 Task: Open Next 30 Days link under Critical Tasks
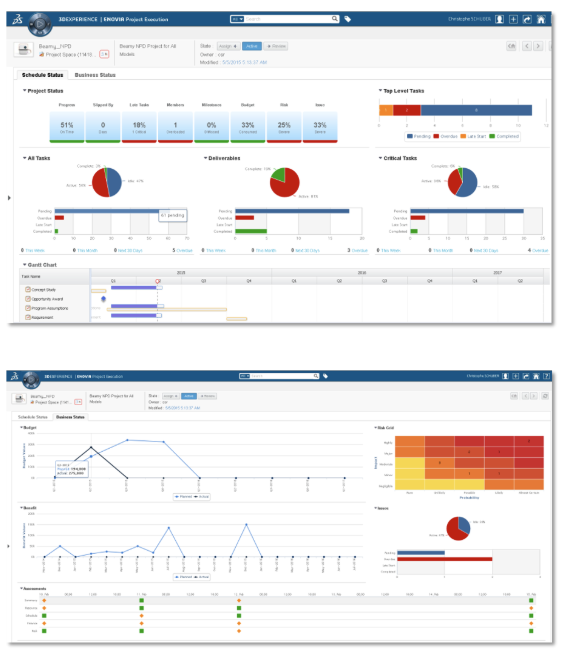[486, 250]
